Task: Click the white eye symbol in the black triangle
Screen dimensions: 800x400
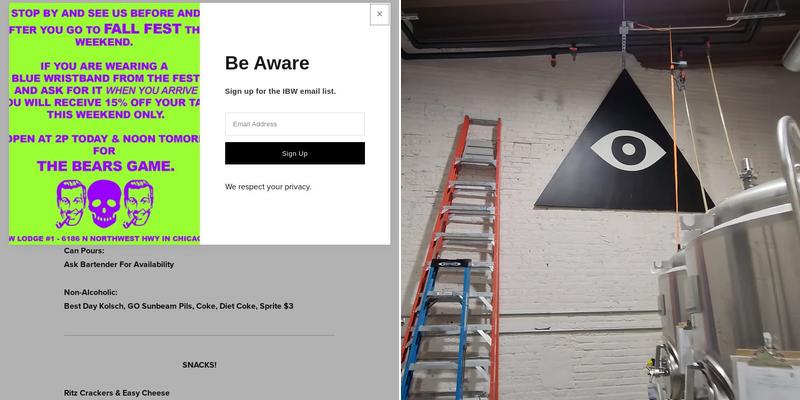Action: 628,149
